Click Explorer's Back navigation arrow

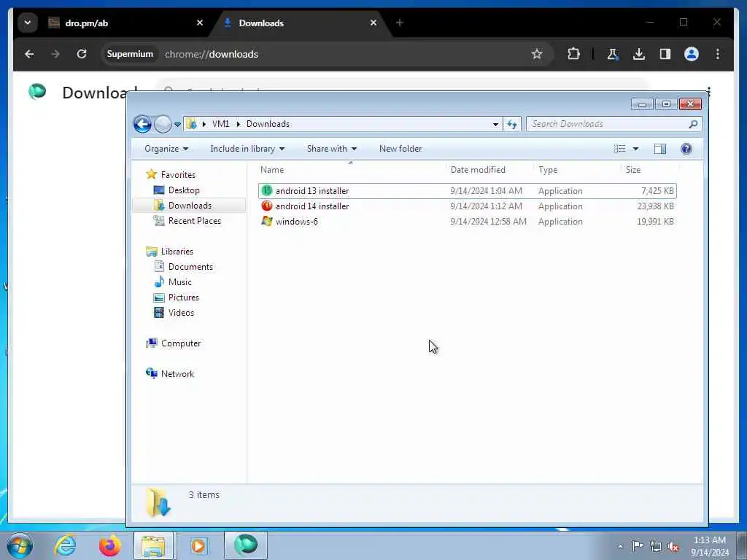click(x=142, y=124)
